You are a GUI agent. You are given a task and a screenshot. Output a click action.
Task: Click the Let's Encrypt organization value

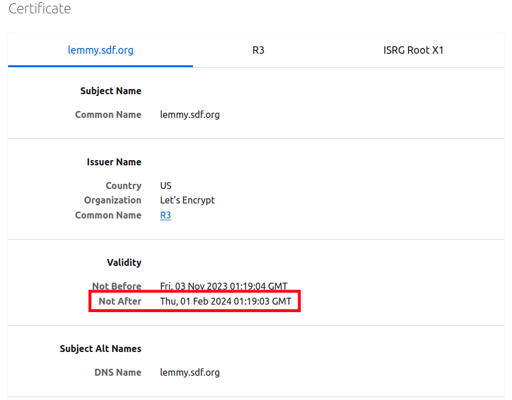(187, 200)
